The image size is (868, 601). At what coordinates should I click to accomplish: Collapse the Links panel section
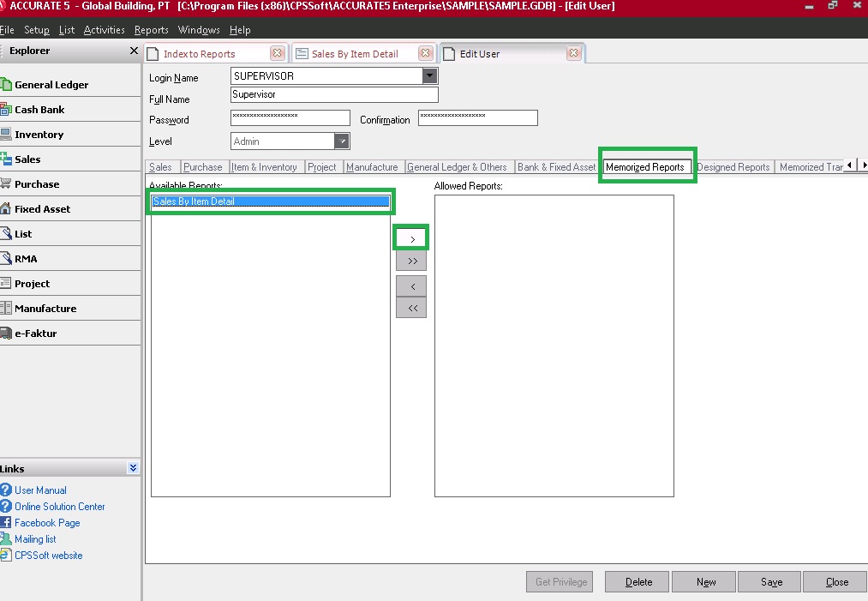133,468
